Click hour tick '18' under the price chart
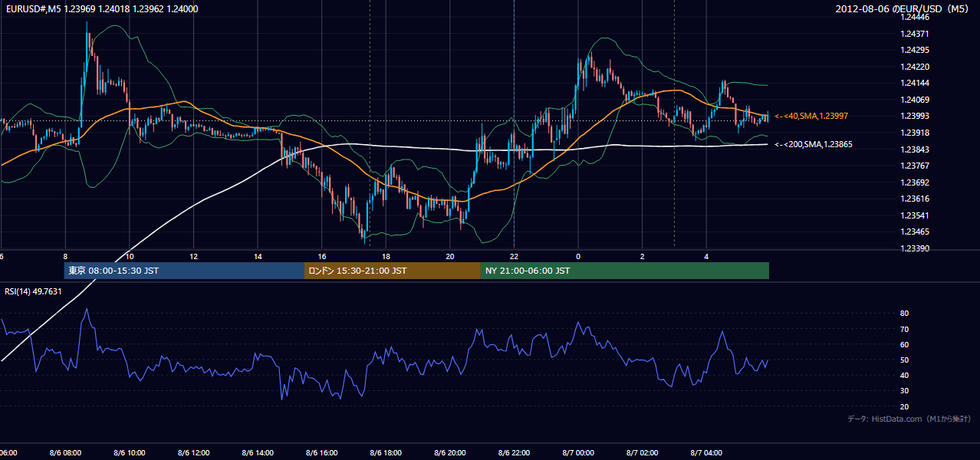This screenshot has width=980, height=460. point(386,257)
